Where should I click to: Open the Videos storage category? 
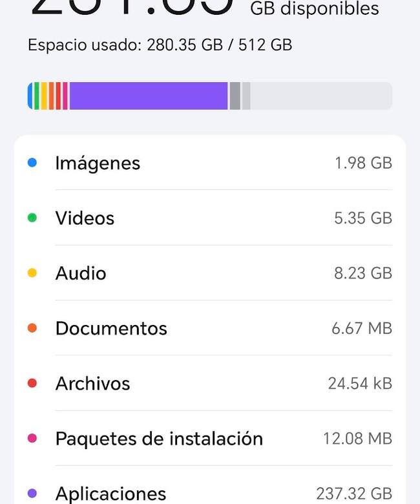pos(85,218)
